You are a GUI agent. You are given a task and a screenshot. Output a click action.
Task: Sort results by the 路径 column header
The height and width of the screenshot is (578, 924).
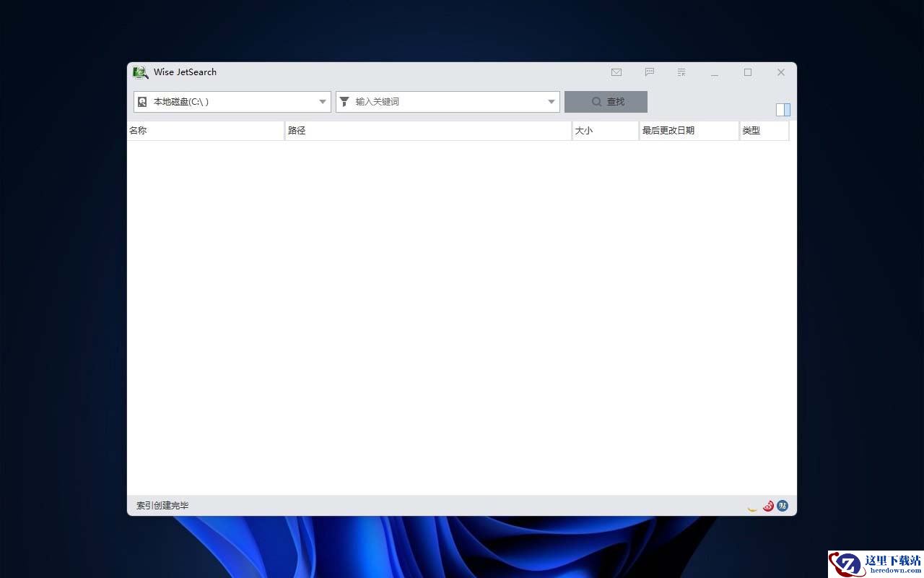click(429, 131)
